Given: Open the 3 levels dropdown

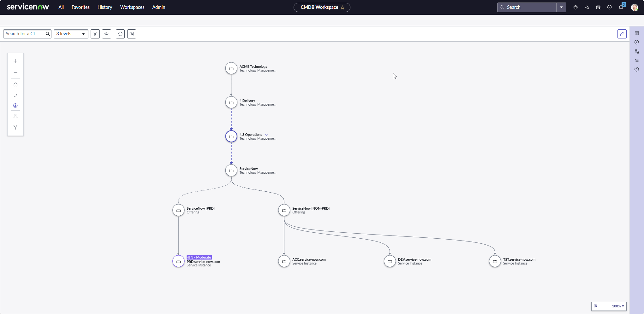Looking at the screenshot, I should [71, 34].
